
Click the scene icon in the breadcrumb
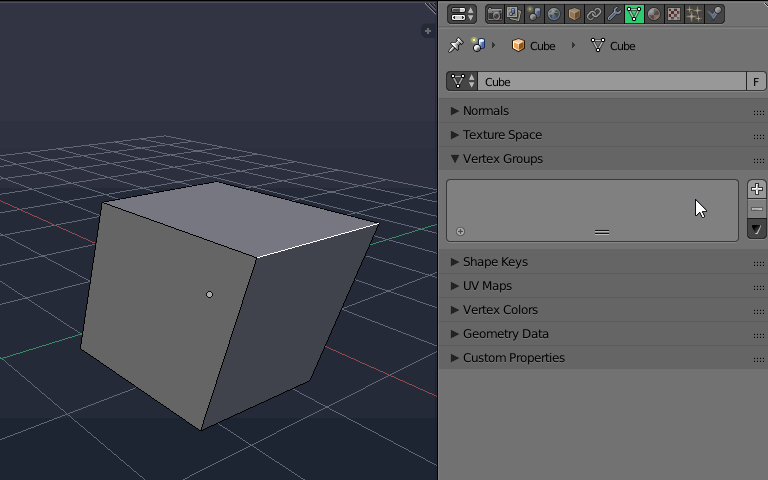point(478,45)
